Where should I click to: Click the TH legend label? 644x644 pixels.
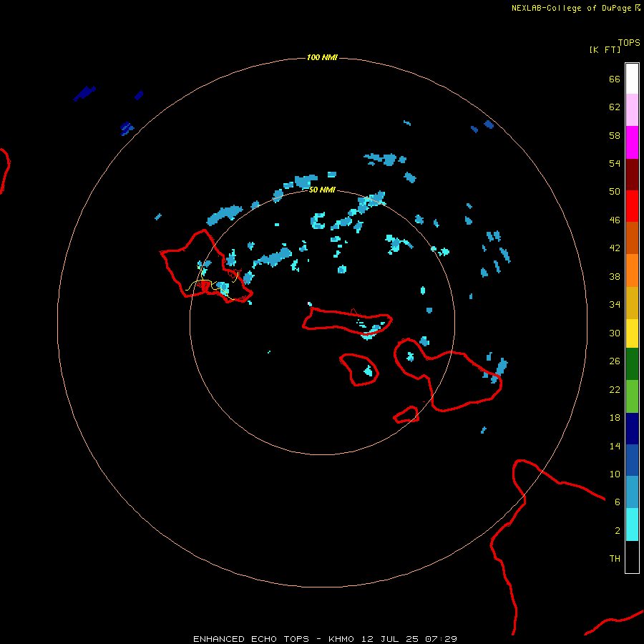[x=615, y=558]
